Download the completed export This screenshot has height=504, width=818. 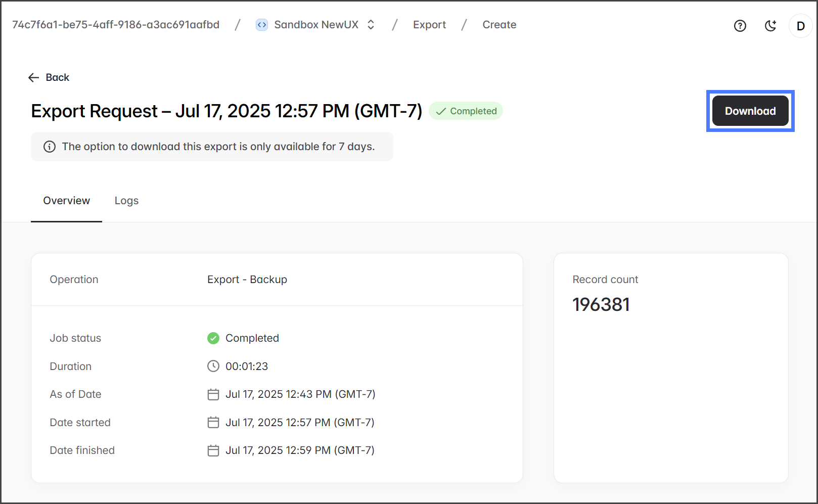click(750, 111)
